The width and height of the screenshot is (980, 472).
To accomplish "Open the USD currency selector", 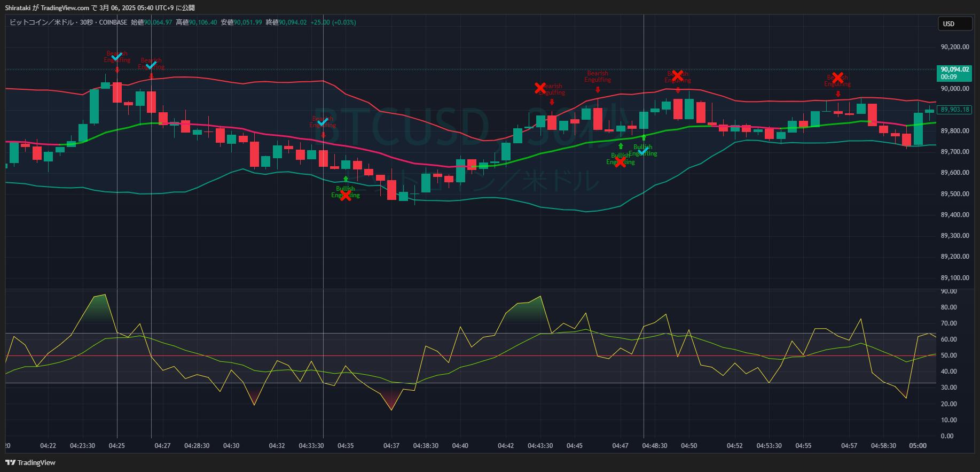I will coord(955,24).
